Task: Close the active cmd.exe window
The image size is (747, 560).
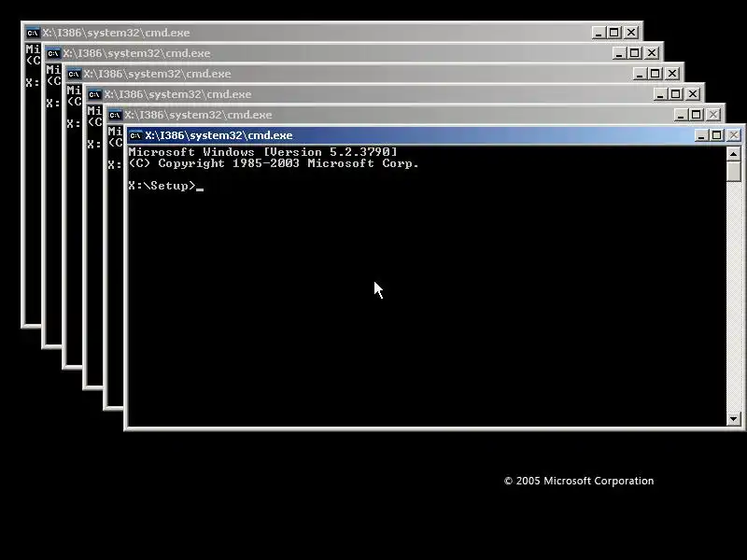Action: coord(734,135)
